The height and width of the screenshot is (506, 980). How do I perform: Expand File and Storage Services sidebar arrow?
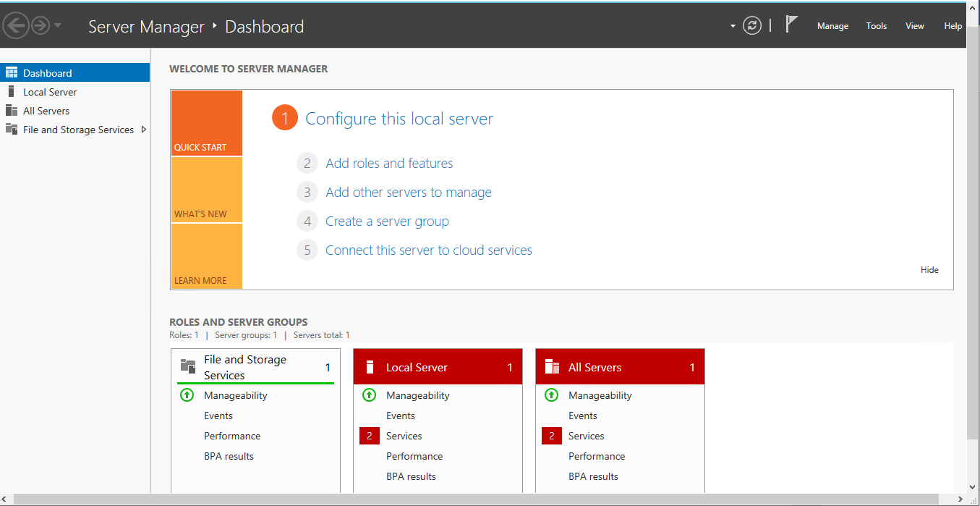tap(143, 130)
